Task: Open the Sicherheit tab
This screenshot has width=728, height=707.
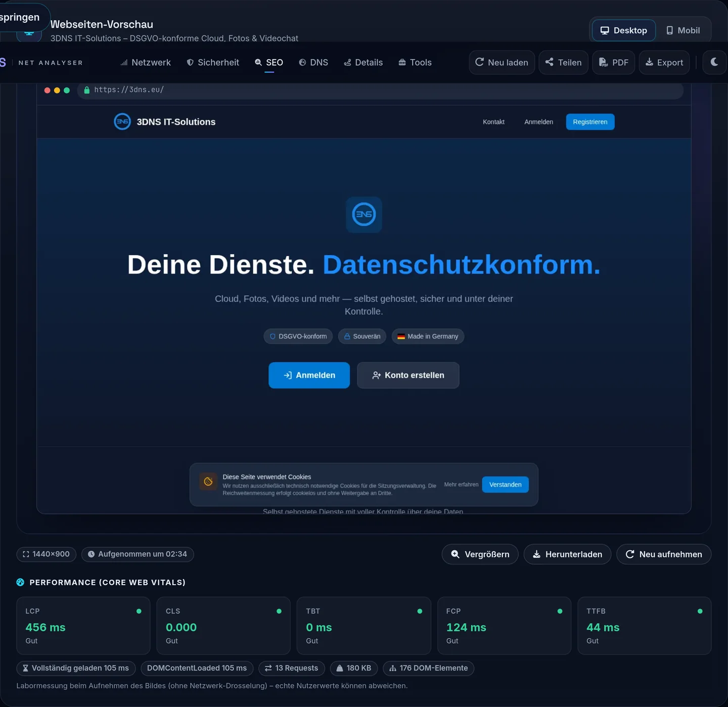Action: tap(213, 63)
